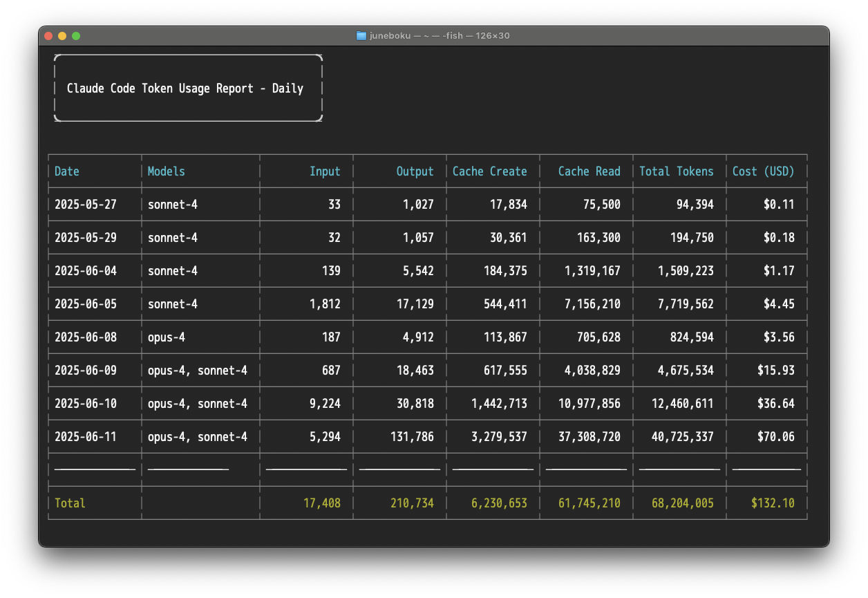This screenshot has width=868, height=598.
Task: Click the total tokens value 824,594
Action: pyautogui.click(x=692, y=337)
